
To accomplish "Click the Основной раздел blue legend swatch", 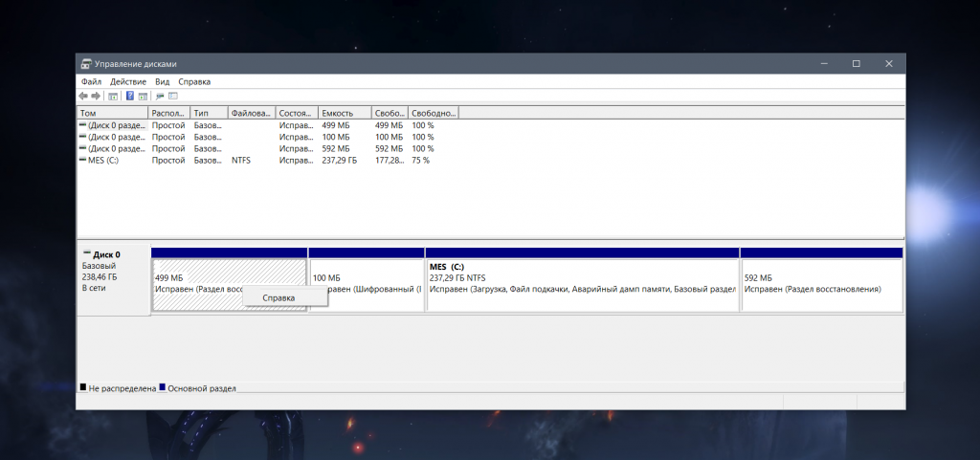I will click(x=163, y=387).
